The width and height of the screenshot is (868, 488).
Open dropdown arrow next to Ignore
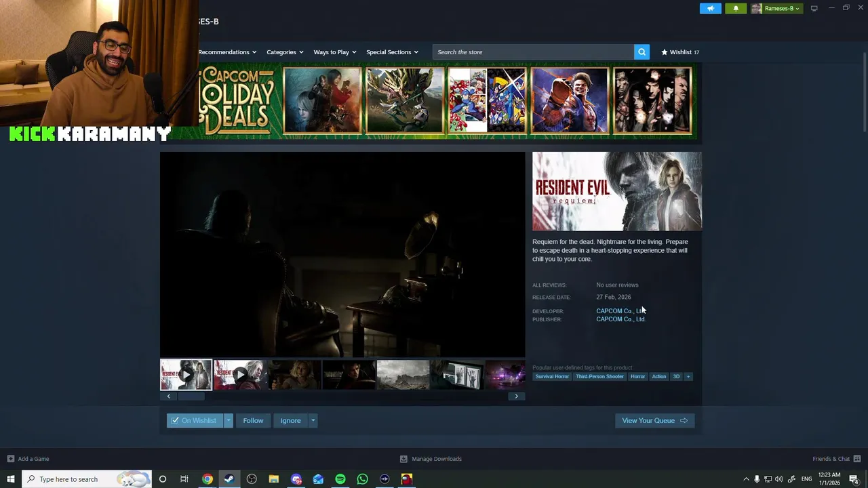[x=313, y=420]
